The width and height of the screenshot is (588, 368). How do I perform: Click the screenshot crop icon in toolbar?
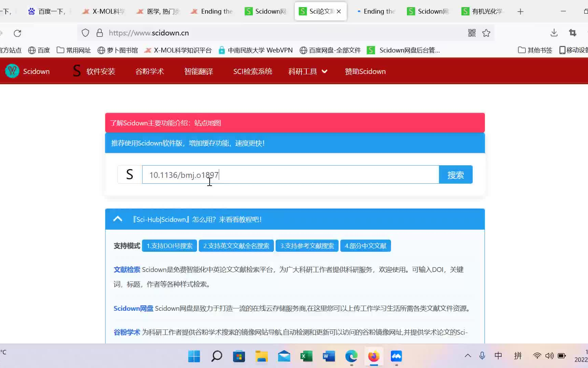[573, 33]
